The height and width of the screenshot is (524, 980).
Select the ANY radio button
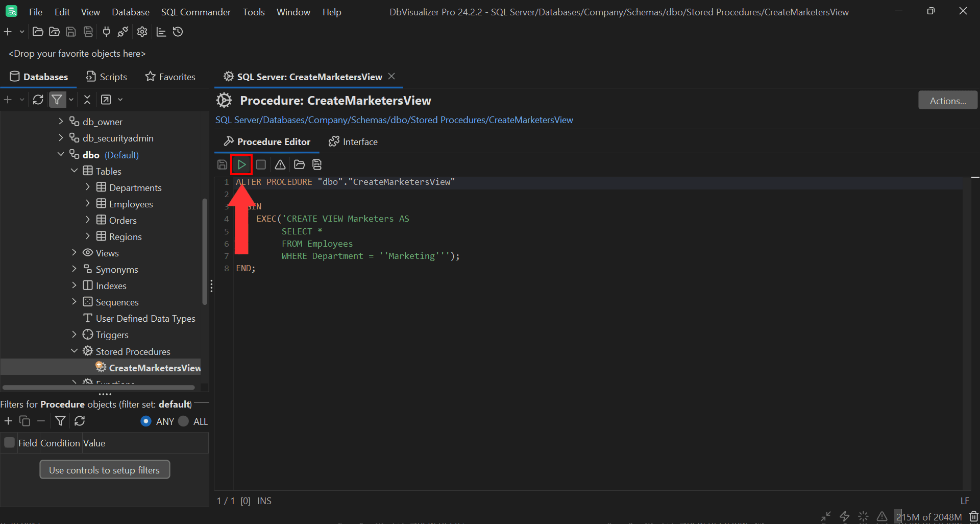click(145, 421)
